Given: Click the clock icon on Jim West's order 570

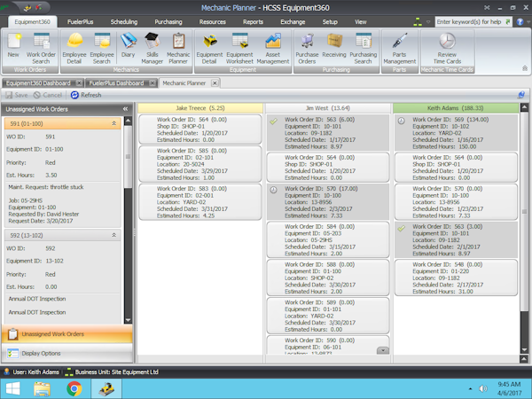Looking at the screenshot, I should [x=273, y=190].
